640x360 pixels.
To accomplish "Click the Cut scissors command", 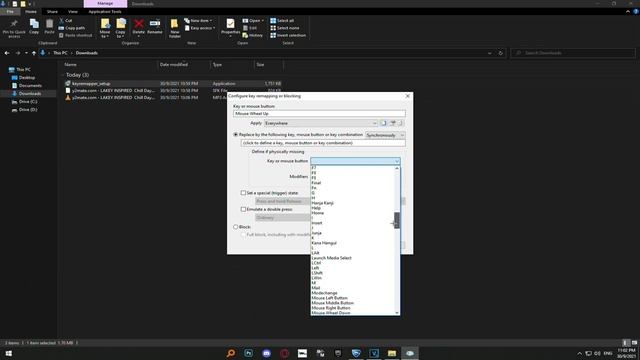I will 65,20.
